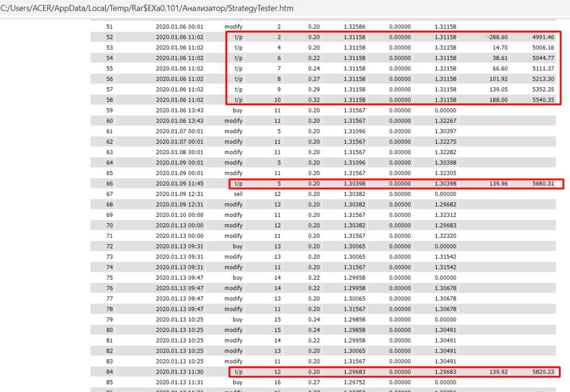Viewport: 570px width, 392px height.
Task: Click row number 78
Action: (109, 309)
